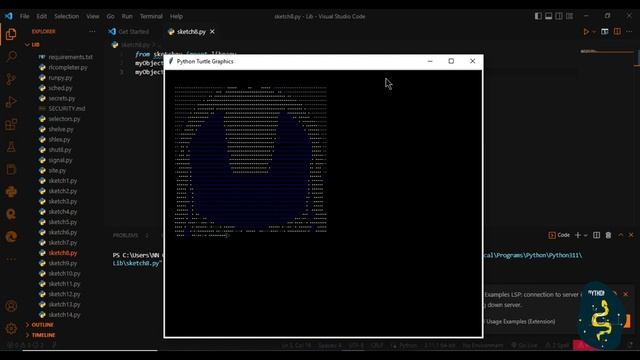
Task: Select sketch8.py in explorer
Action: [x=62, y=253]
